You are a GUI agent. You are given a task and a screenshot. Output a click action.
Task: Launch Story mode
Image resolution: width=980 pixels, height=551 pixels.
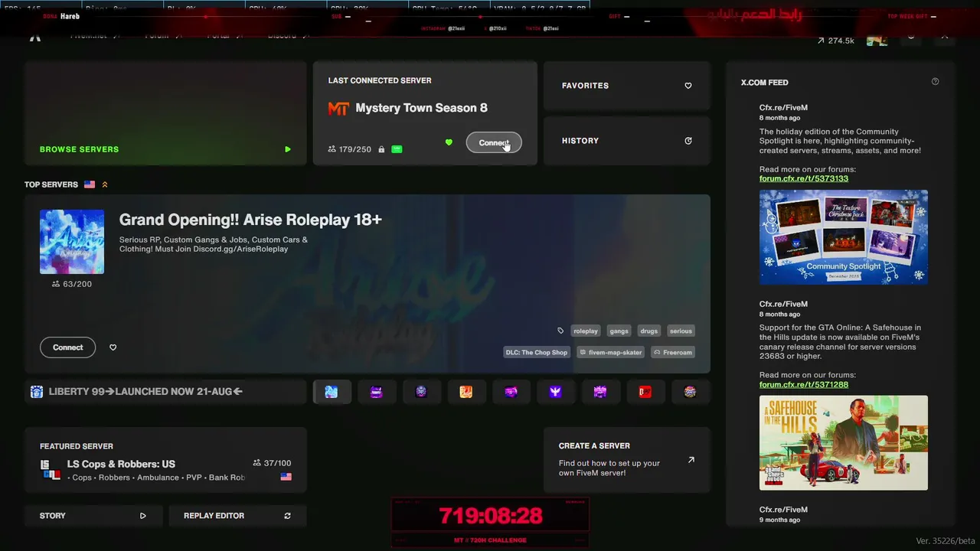93,516
